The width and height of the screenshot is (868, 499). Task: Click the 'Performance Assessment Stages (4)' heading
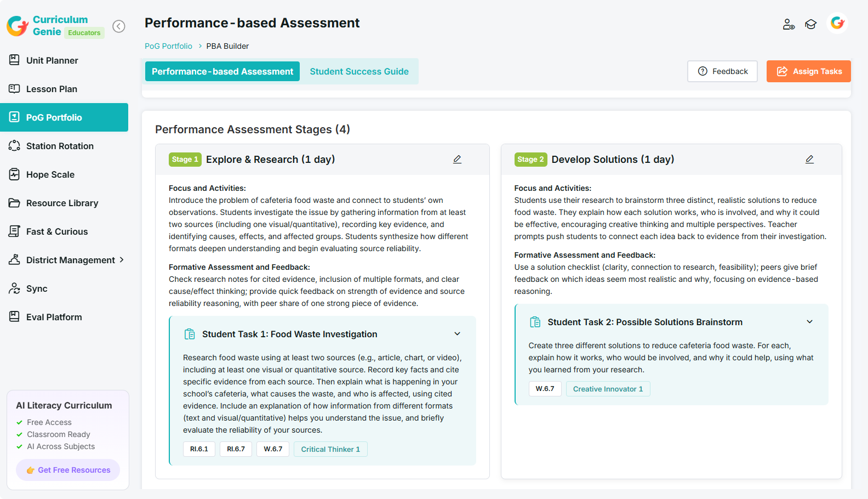click(x=253, y=129)
